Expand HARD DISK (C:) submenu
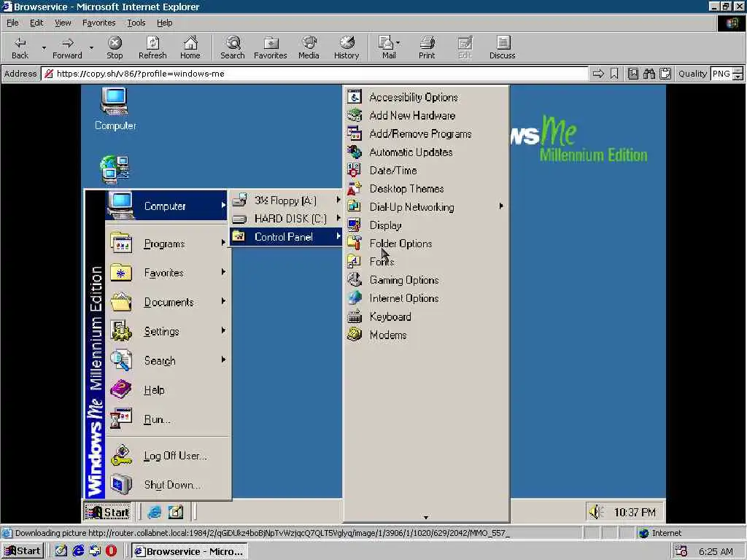 pos(286,219)
